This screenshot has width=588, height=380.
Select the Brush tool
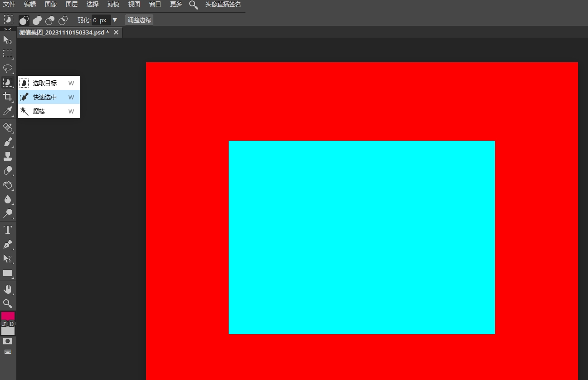coord(7,142)
